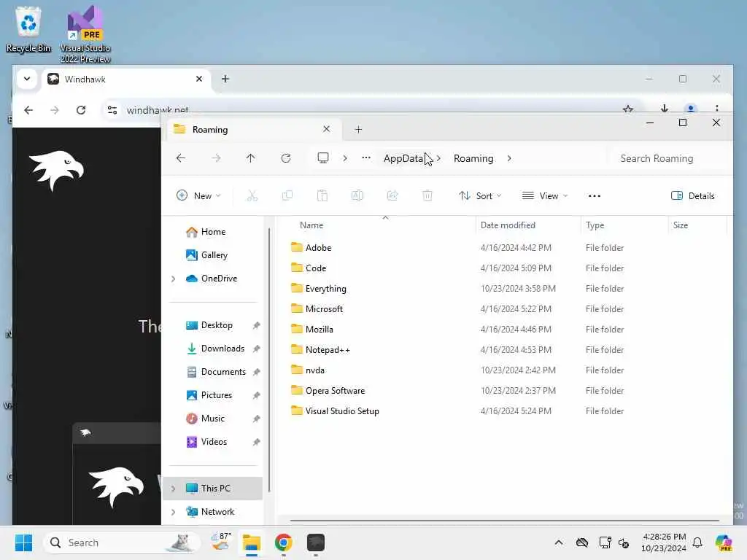747x560 pixels.
Task: Select the Roaming tab
Action: coord(253,130)
